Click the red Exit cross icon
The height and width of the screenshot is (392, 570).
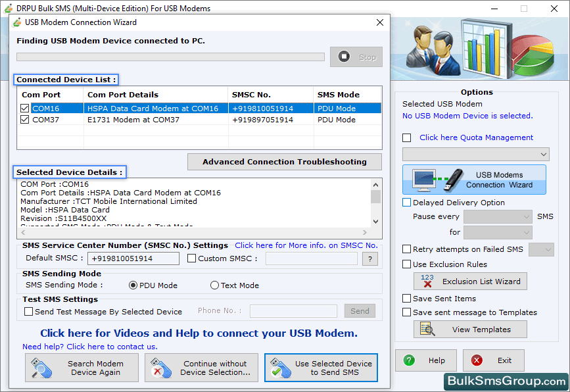pyautogui.click(x=477, y=360)
